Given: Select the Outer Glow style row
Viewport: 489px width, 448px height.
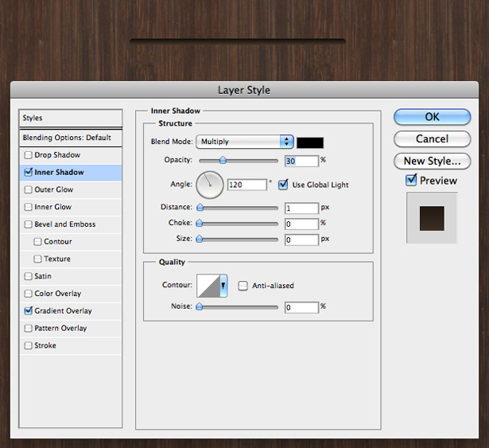Looking at the screenshot, I should (x=71, y=189).
